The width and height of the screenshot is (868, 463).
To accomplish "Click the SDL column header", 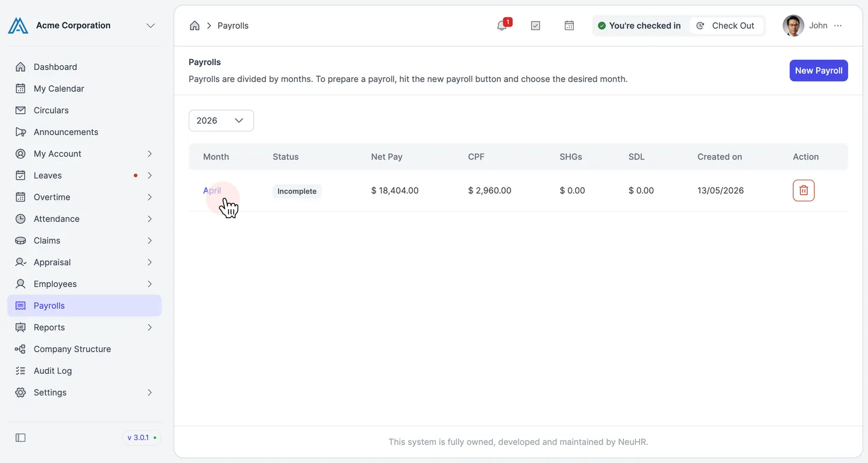I will click(637, 157).
